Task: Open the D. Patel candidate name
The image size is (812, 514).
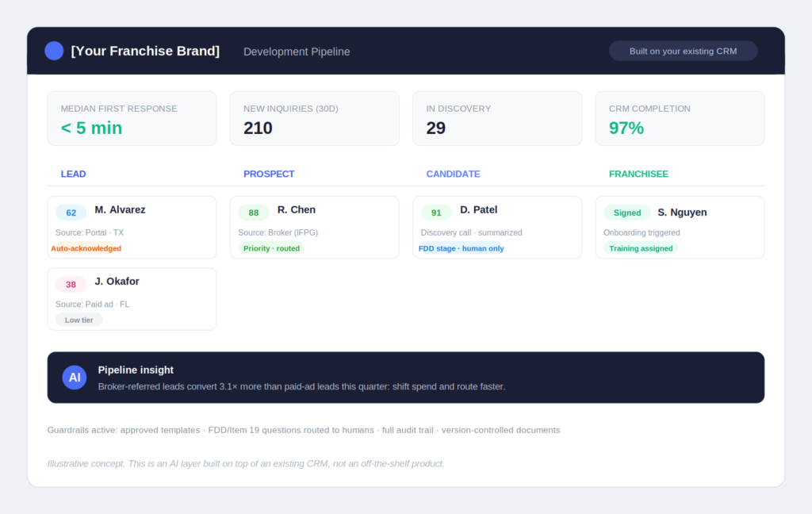Action: tap(478, 210)
